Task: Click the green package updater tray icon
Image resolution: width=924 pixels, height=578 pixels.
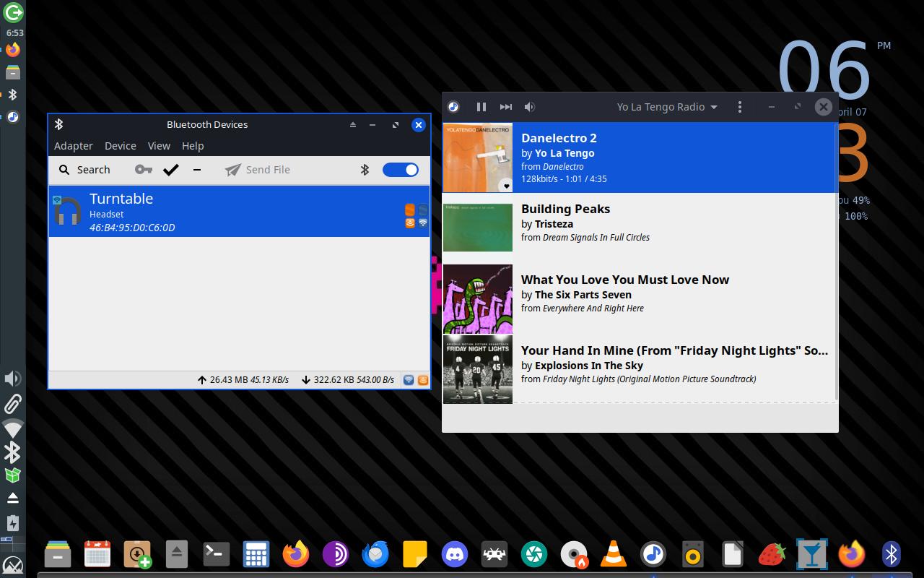Action: (x=12, y=475)
